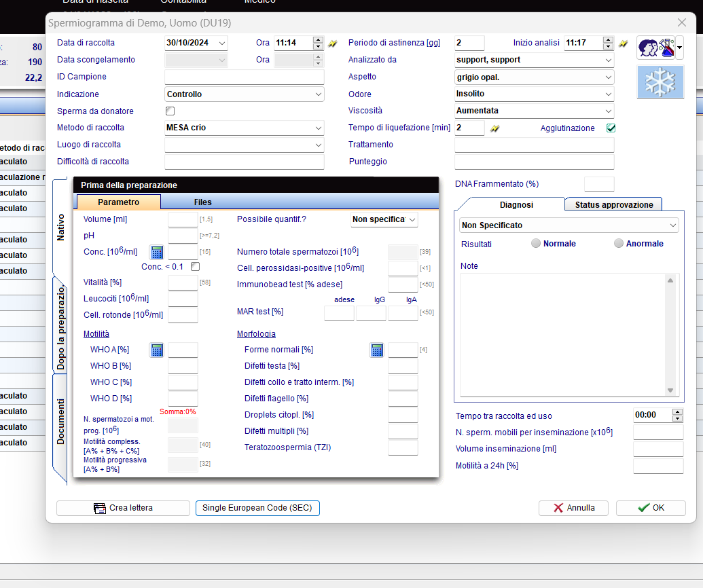Screen dimensions: 703x588
Task: Click the Difficoltà di raccolta field
Action: 245,162
